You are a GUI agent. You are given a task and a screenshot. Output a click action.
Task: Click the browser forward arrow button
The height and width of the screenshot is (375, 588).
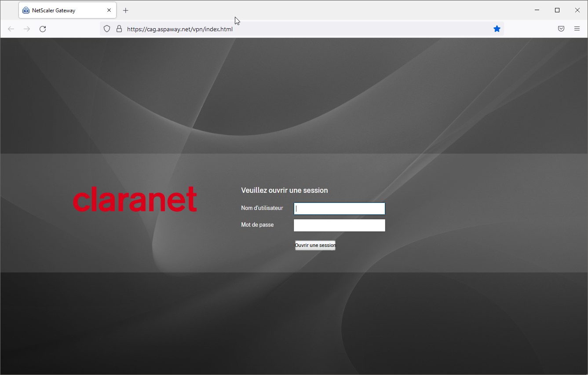[x=27, y=29]
